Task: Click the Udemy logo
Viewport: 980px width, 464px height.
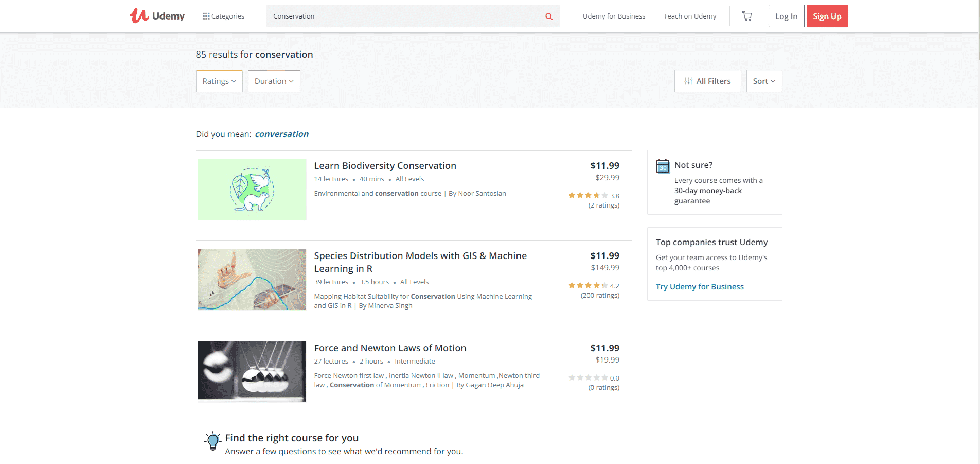Action: coord(157,16)
